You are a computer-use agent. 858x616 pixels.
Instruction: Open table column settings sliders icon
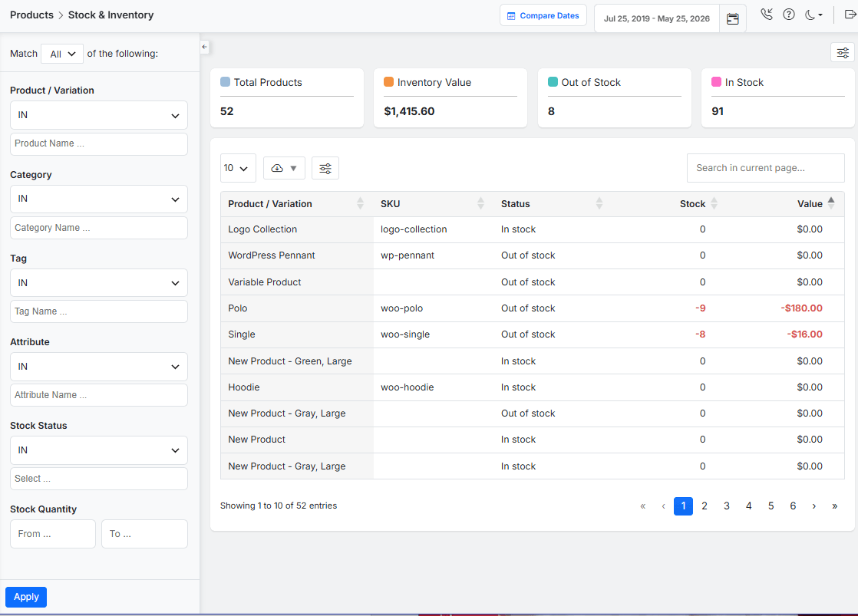click(x=325, y=168)
